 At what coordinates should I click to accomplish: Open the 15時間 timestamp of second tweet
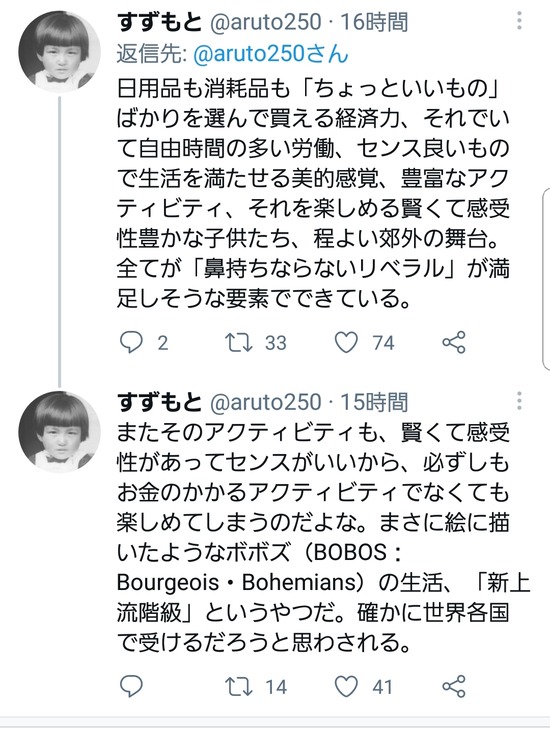point(374,403)
